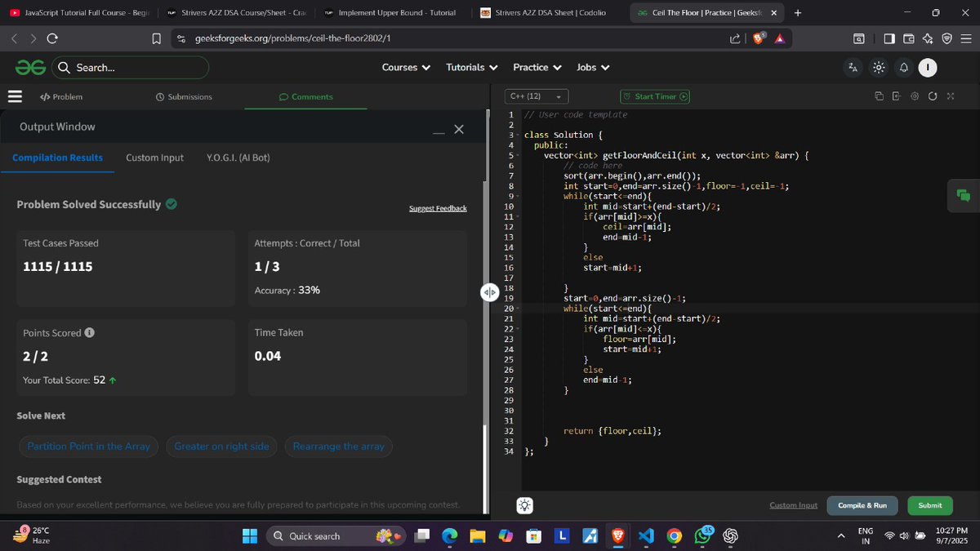Open the code editor settings gear
Viewport: 980px width, 551px height.
coord(915,96)
